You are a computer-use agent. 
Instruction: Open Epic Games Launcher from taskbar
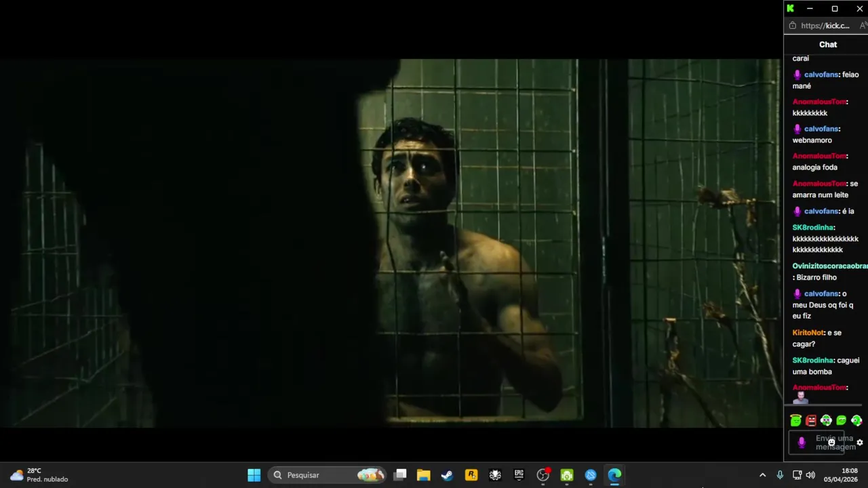tap(519, 475)
